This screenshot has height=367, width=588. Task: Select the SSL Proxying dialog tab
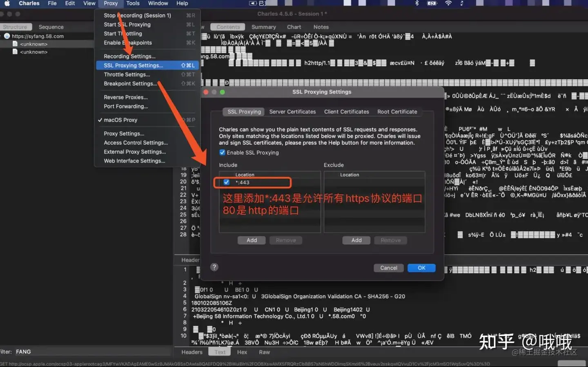click(244, 112)
